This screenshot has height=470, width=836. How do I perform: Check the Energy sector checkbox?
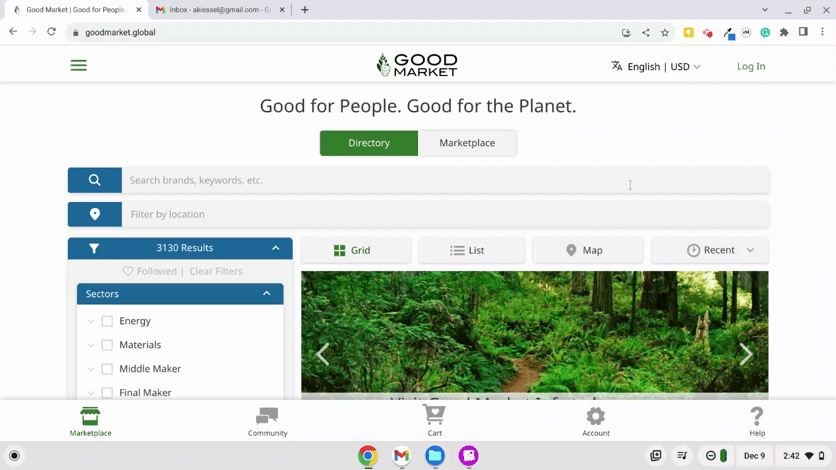(107, 321)
